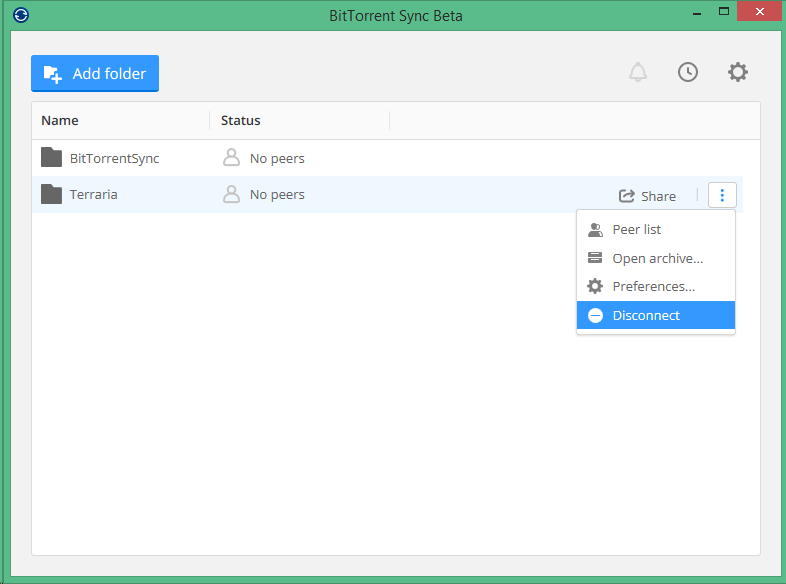786x584 pixels.
Task: Toggle the three-dot options menu for Terraria
Action: click(722, 195)
